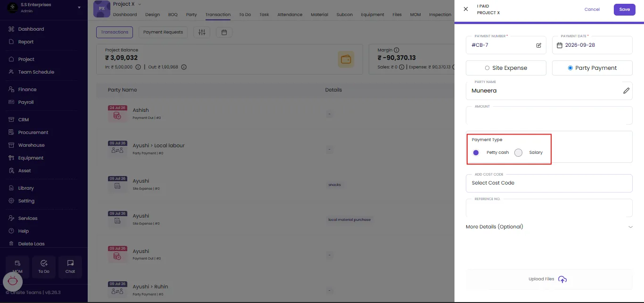Show info for Margin
This screenshot has width=644, height=303.
click(396, 50)
